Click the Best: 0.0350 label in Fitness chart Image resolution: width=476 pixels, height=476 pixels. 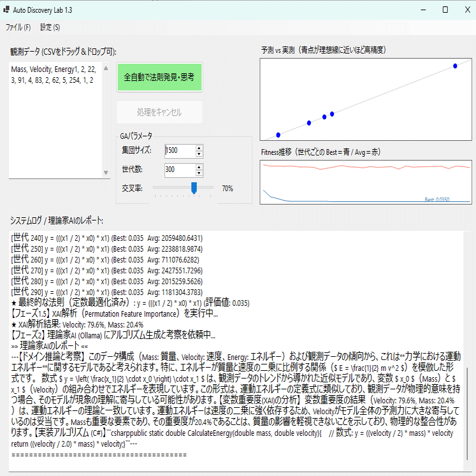coord(437,199)
